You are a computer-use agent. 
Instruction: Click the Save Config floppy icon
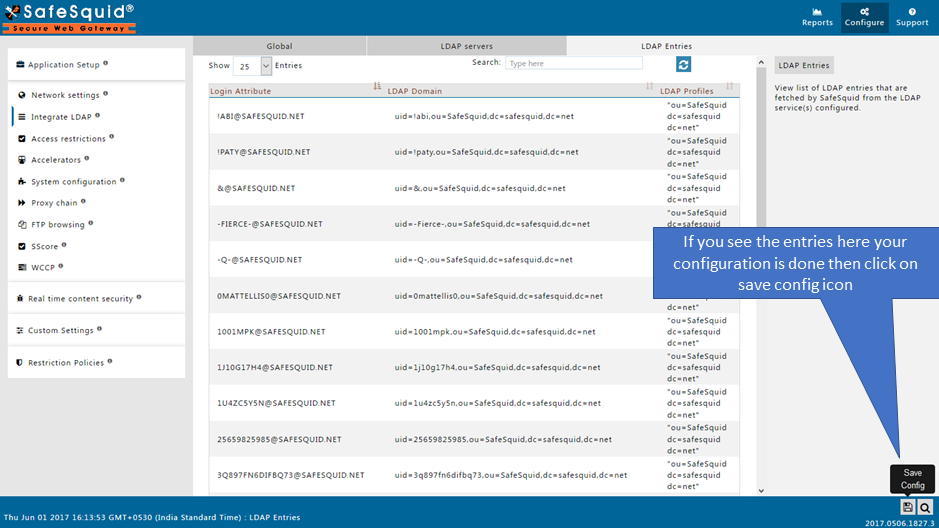(908, 507)
